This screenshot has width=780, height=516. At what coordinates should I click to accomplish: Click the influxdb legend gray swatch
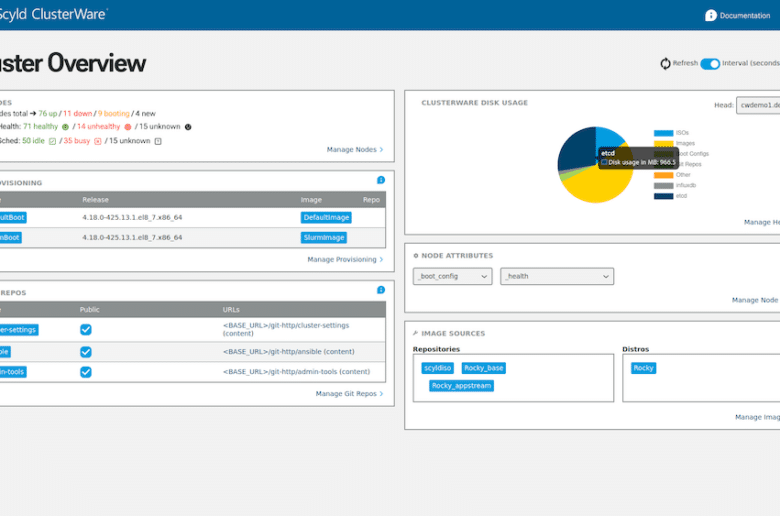point(664,186)
